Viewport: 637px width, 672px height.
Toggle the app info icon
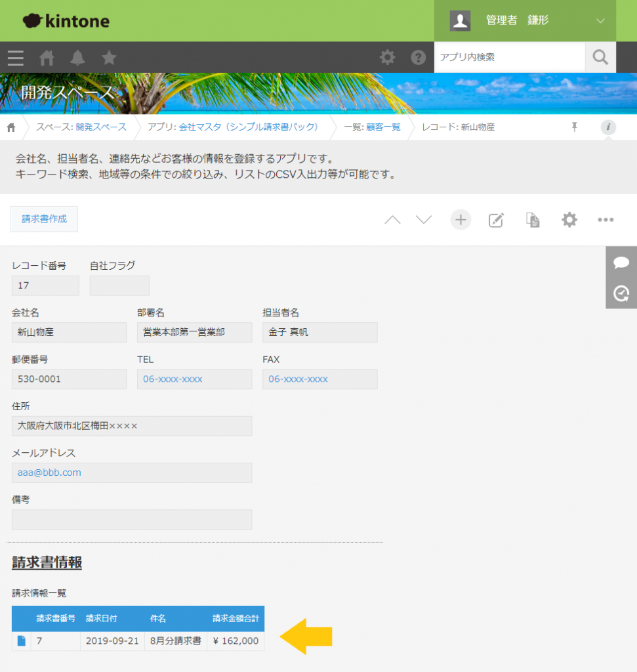(x=608, y=127)
